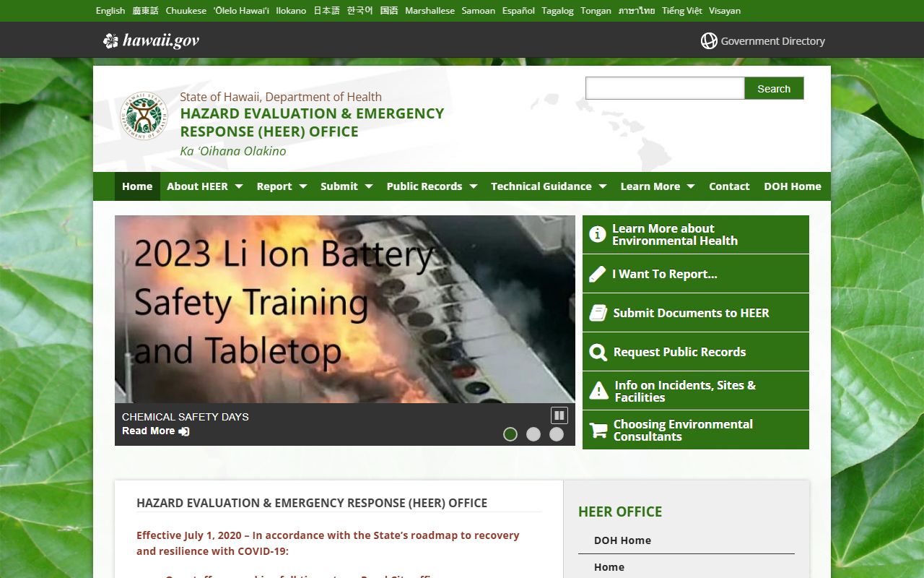Click the Read More link under slideshow
Screen dimensions: 924x578
point(149,431)
